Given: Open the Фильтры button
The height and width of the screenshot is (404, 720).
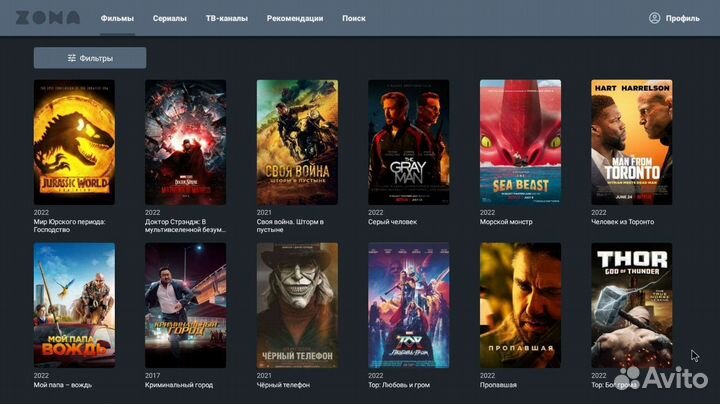Looking at the screenshot, I should point(90,58).
